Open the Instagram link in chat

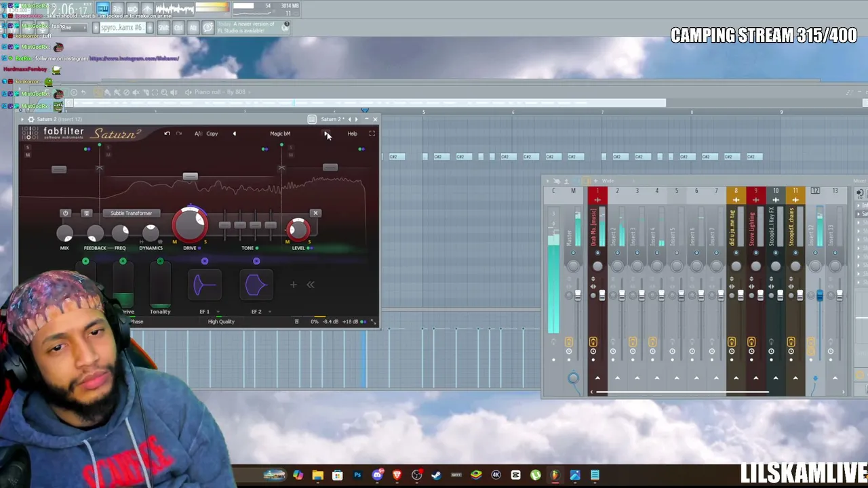134,58
